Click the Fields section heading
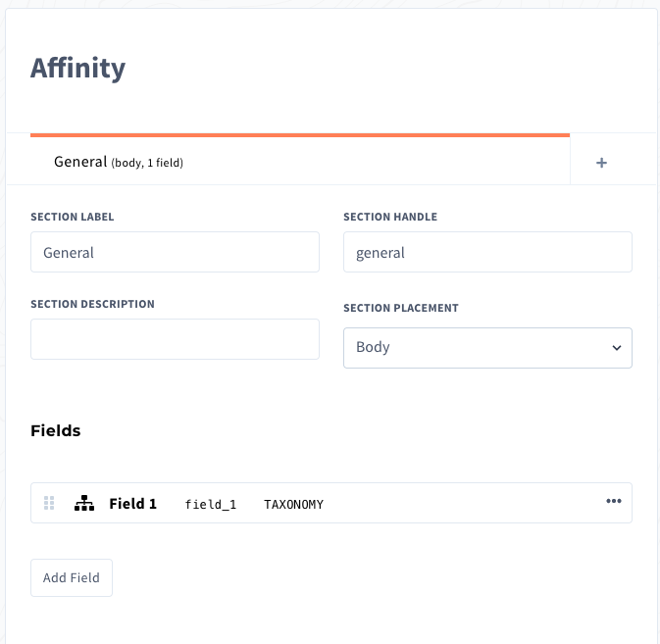The width and height of the screenshot is (660, 644). pyautogui.click(x=56, y=430)
